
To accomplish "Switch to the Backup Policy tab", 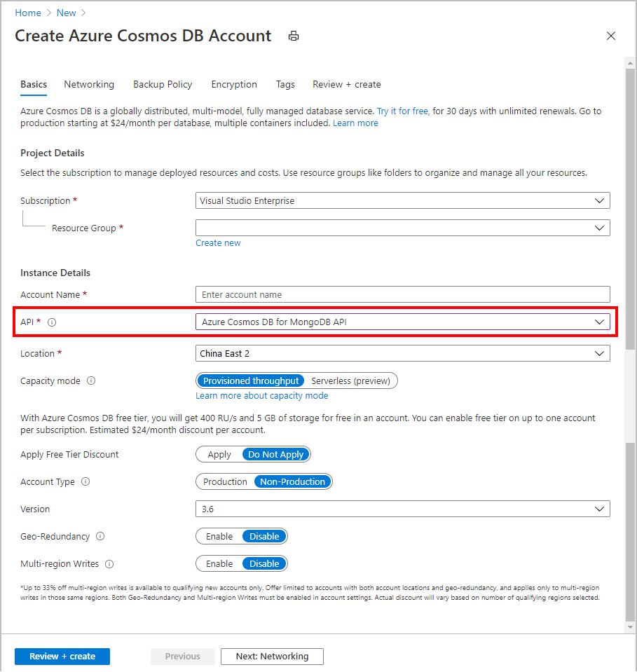I will tap(163, 84).
